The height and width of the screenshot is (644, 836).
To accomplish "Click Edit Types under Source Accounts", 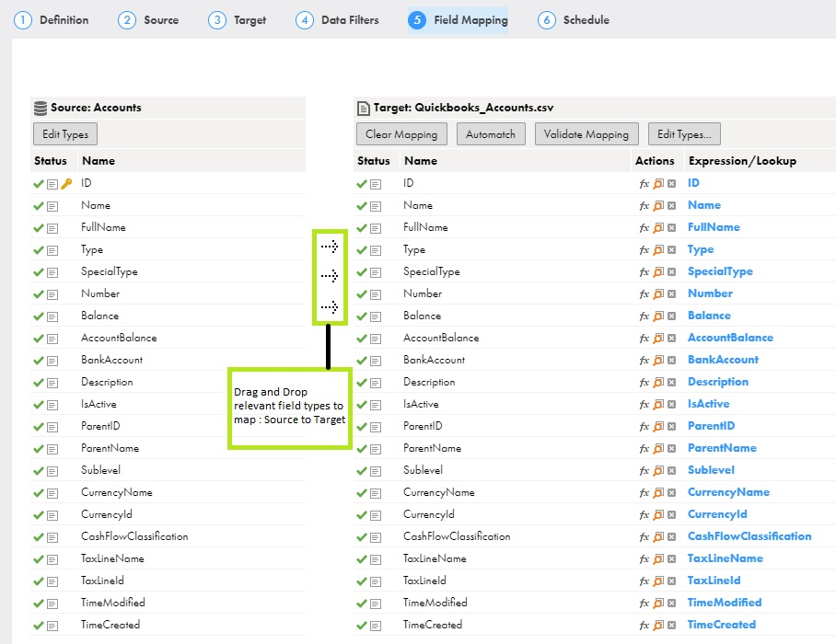I will [65, 134].
